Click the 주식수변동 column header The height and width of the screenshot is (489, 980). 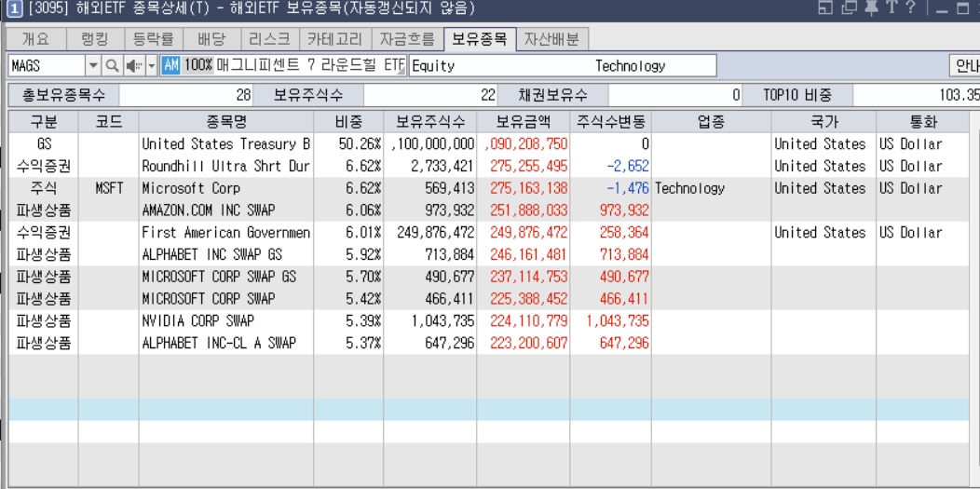click(x=610, y=122)
